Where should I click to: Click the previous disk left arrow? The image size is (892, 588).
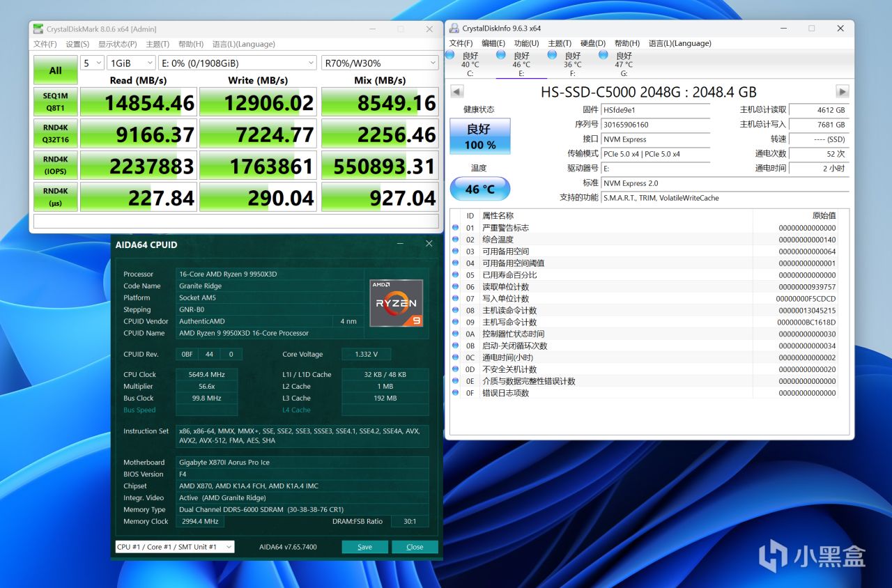[456, 92]
